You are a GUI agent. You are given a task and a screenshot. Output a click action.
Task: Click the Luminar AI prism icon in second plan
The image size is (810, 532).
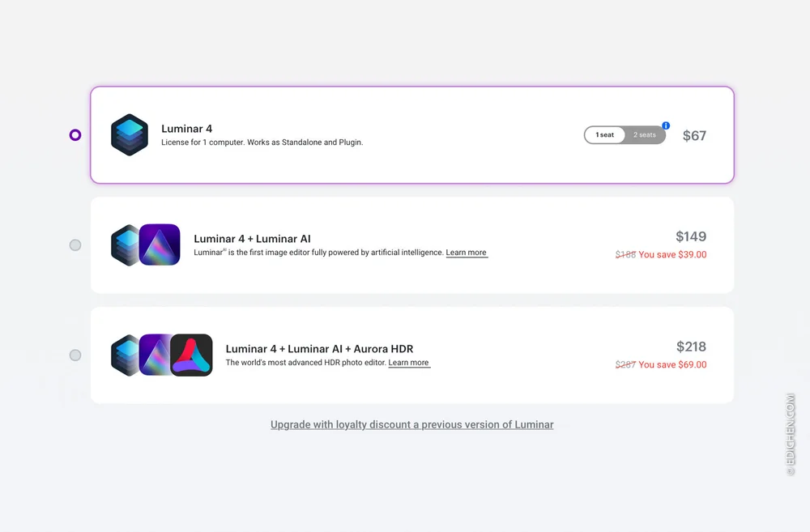click(x=160, y=245)
